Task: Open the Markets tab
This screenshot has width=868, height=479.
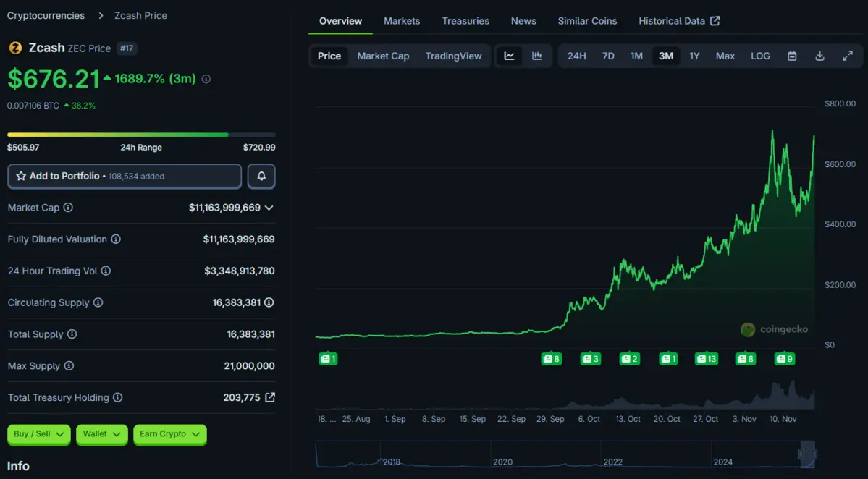Action: tap(402, 21)
